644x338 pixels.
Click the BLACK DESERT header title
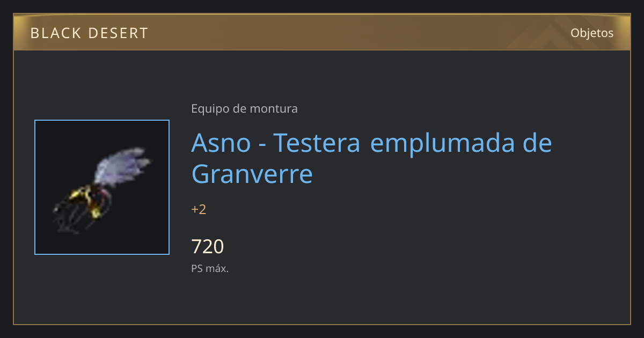coord(89,33)
